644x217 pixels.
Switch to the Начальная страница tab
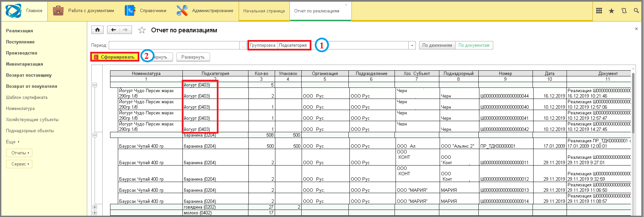point(264,11)
